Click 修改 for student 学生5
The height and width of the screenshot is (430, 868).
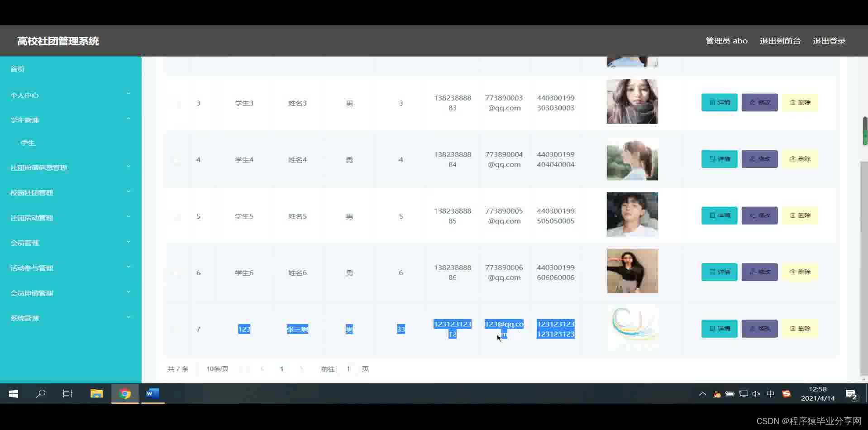click(759, 215)
